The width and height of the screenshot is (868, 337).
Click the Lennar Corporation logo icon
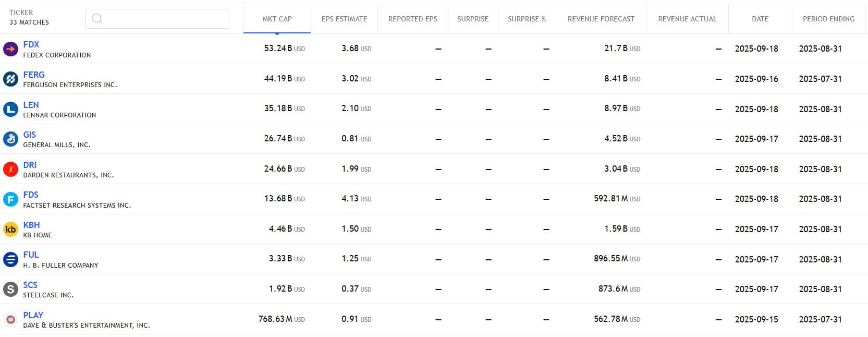click(x=10, y=110)
